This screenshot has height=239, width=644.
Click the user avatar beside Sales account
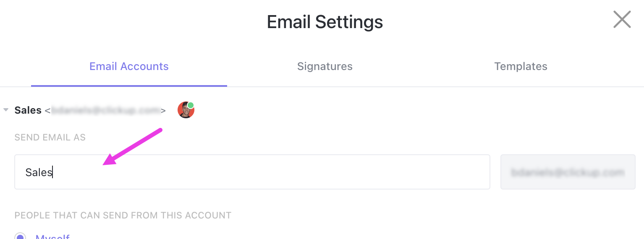(185, 111)
